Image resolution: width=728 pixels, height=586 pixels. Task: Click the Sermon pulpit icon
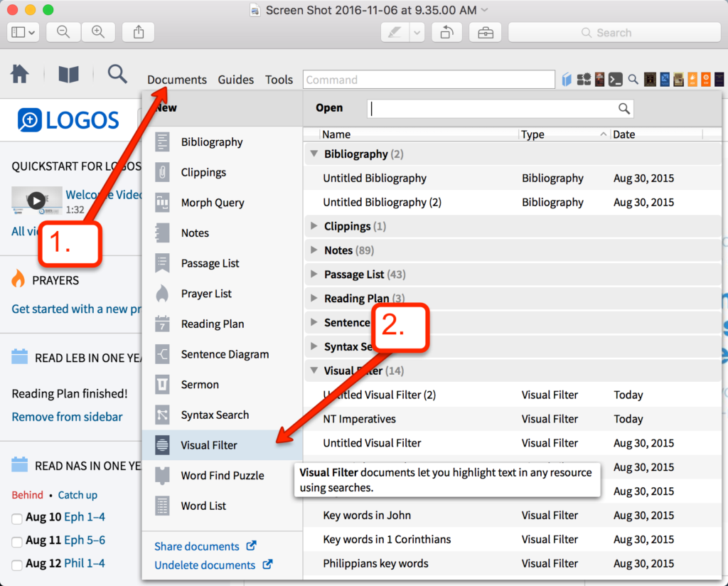(162, 385)
